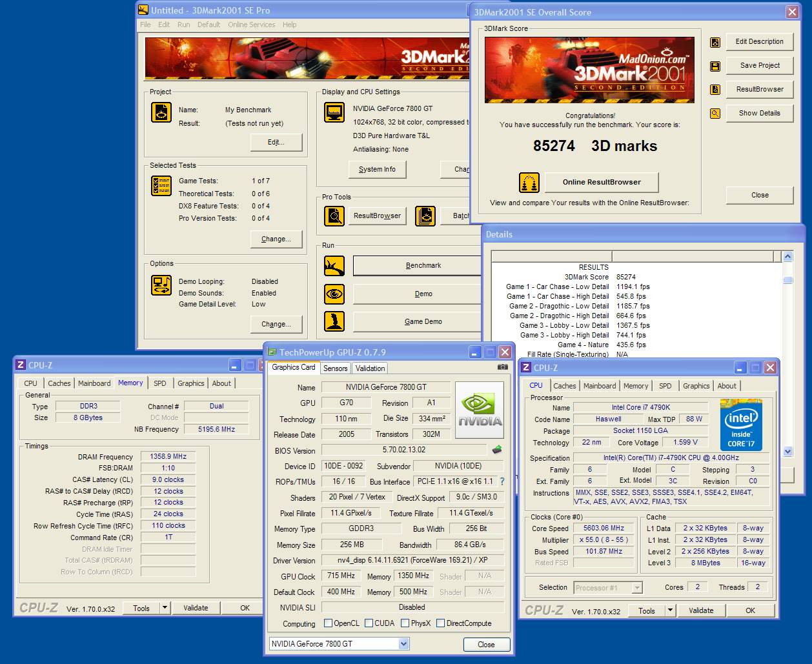Viewport: 812px width, 664px height.
Task: Open the Processor #1 selection dropdown
Action: point(637,588)
